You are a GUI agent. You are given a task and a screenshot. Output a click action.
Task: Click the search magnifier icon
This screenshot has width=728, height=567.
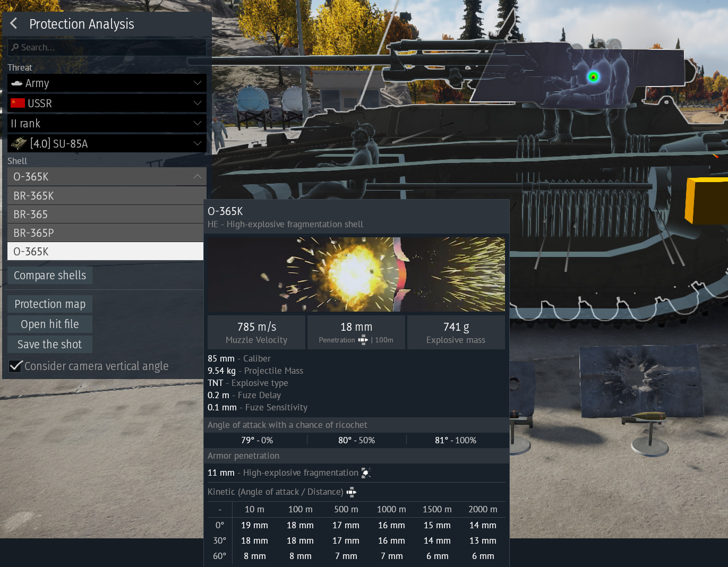point(15,47)
